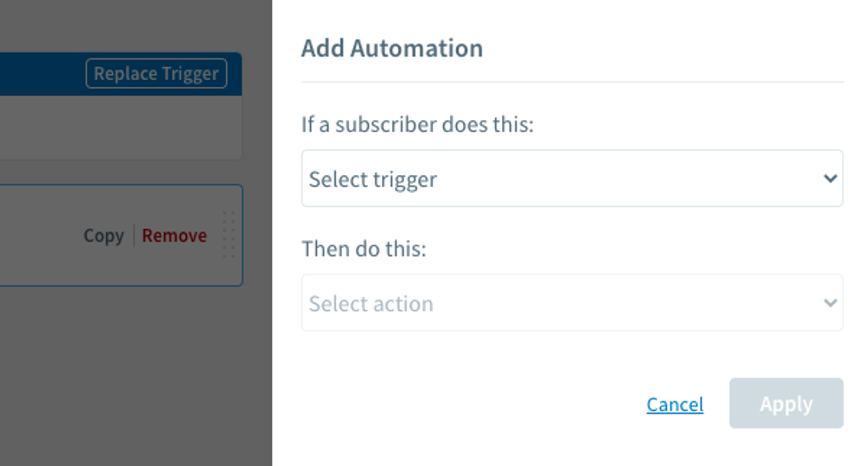Click the Add Automation heading
Image resolution: width=868 pixels, height=466 pixels.
coord(392,48)
